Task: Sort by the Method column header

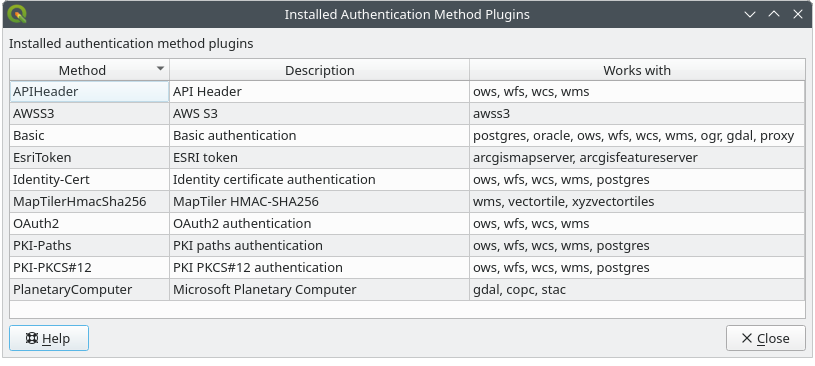Action: (x=89, y=70)
